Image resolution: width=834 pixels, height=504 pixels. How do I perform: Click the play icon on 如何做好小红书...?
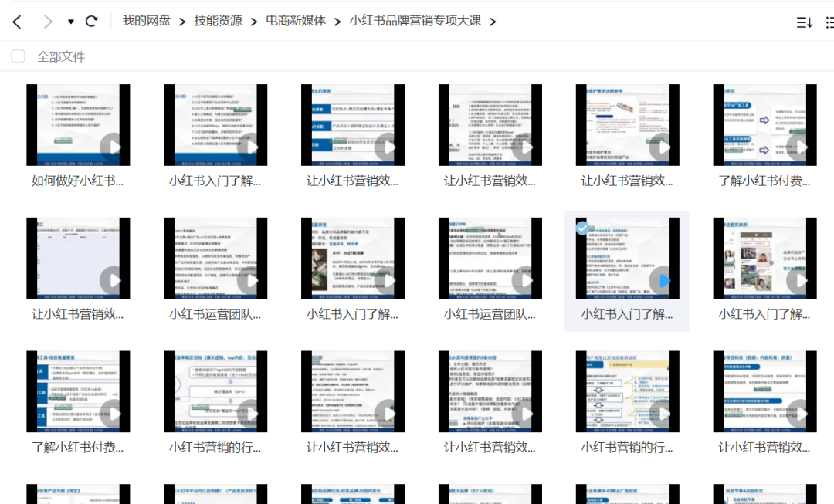(x=114, y=147)
